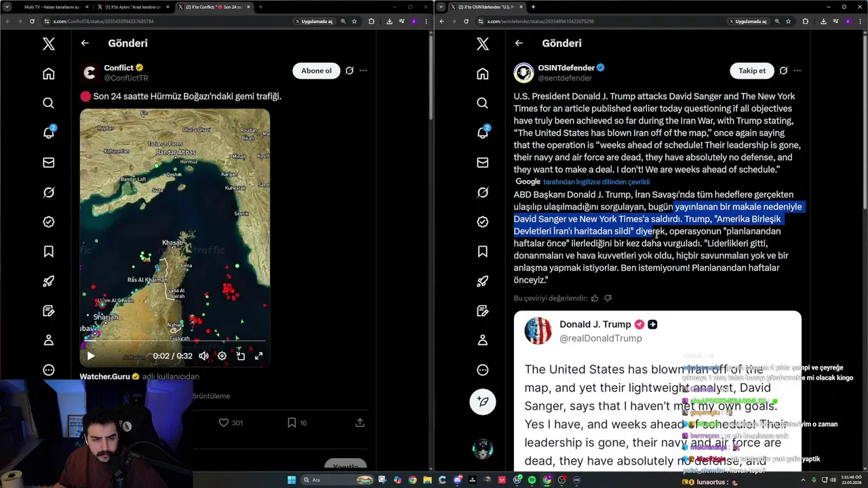This screenshot has height=488, width=868.
Task: Share the Conflict post
Action: [360, 422]
